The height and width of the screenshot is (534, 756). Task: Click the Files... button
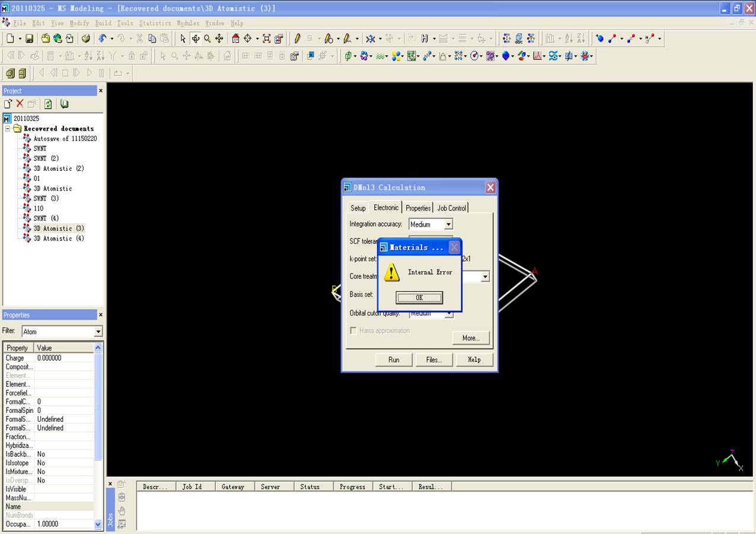[433, 360]
